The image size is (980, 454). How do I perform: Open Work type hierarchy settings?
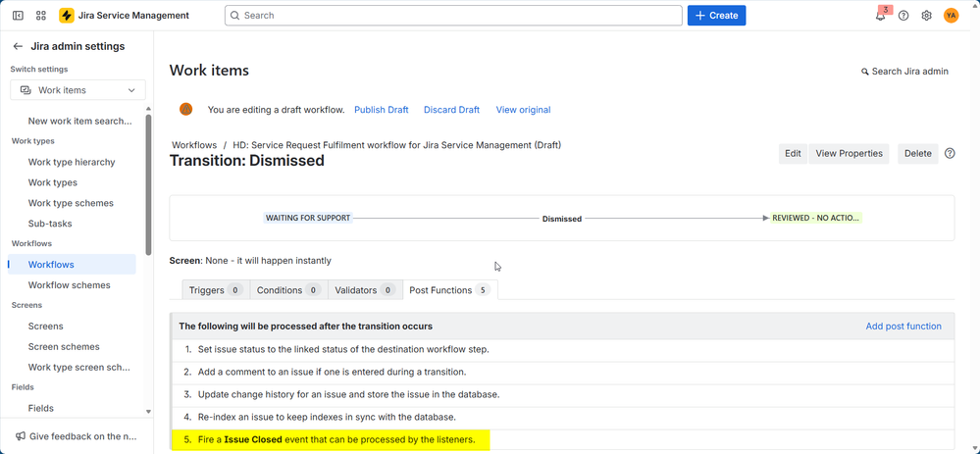[72, 162]
